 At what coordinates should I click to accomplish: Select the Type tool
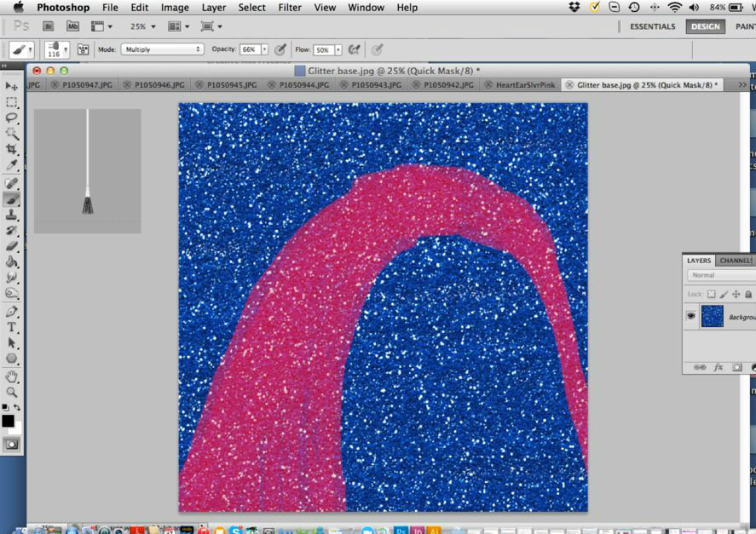[x=12, y=327]
